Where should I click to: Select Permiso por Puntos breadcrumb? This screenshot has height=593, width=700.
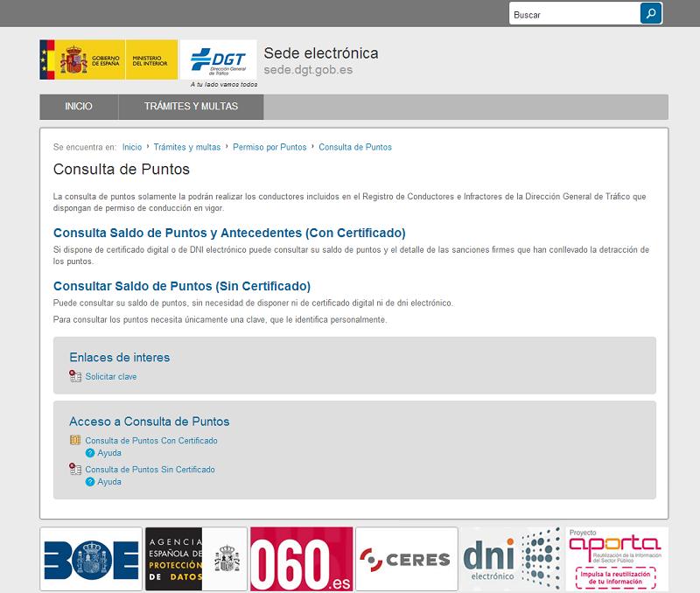(x=269, y=147)
